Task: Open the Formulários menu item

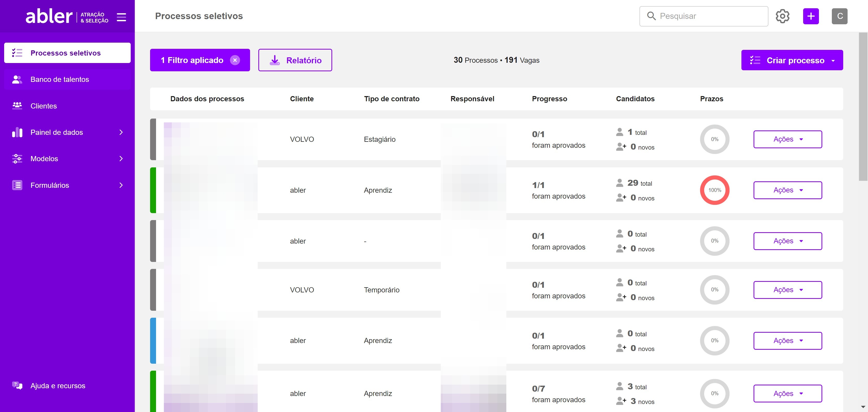Action: coord(50,185)
